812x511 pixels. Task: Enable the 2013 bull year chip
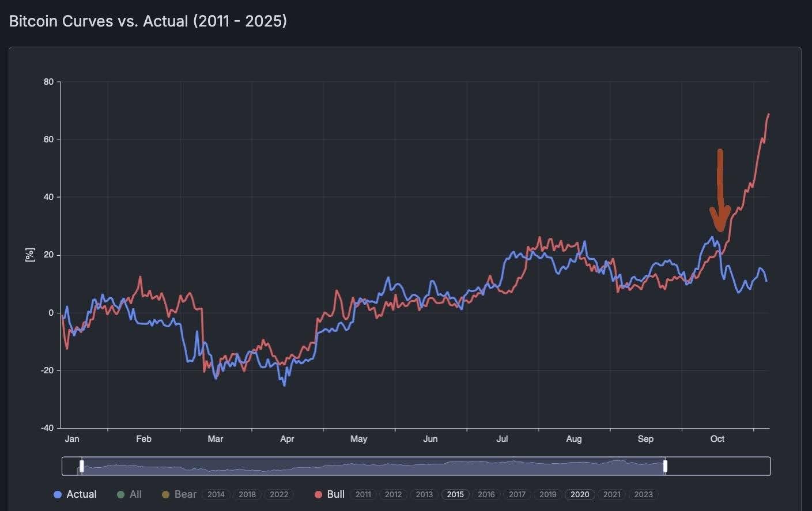tap(424, 494)
